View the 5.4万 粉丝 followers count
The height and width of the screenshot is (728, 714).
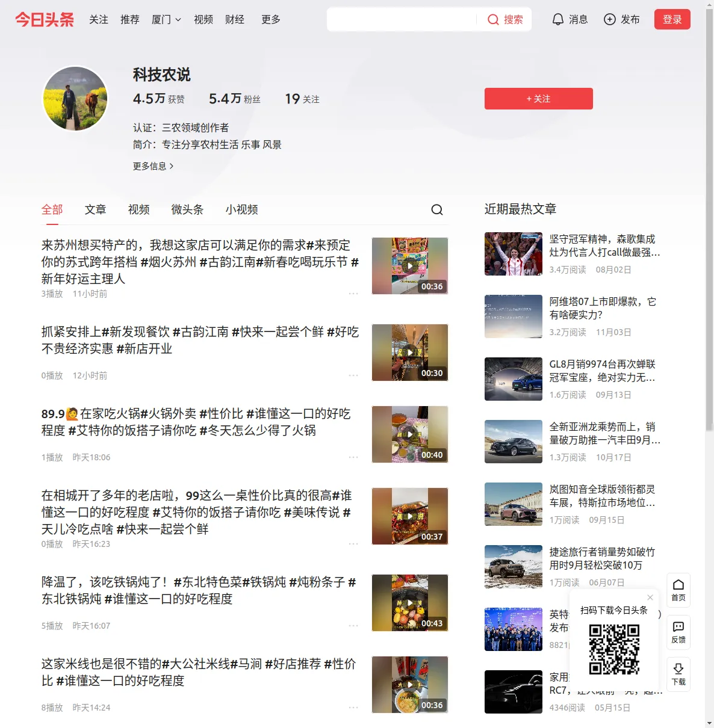tap(235, 99)
